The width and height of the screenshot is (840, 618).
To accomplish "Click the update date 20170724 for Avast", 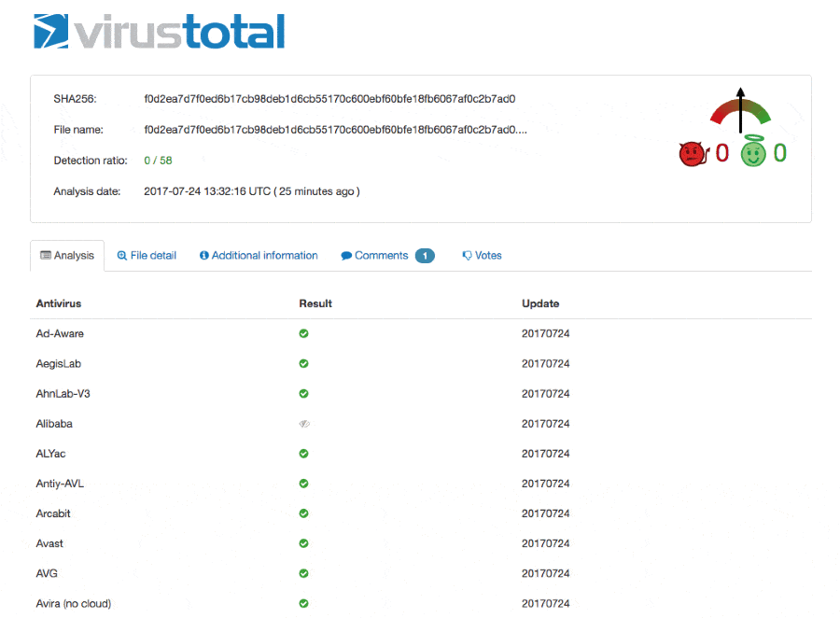I will [x=545, y=543].
